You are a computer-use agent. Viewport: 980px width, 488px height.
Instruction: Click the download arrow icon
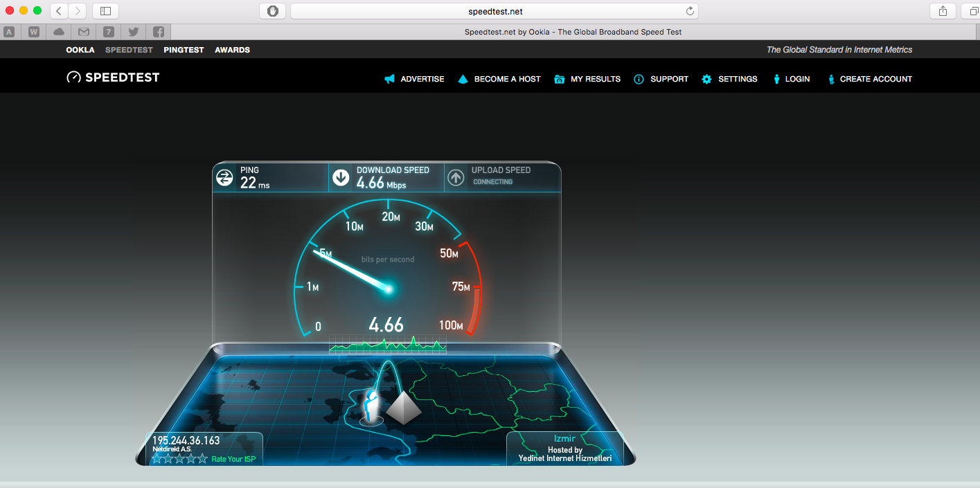341,178
